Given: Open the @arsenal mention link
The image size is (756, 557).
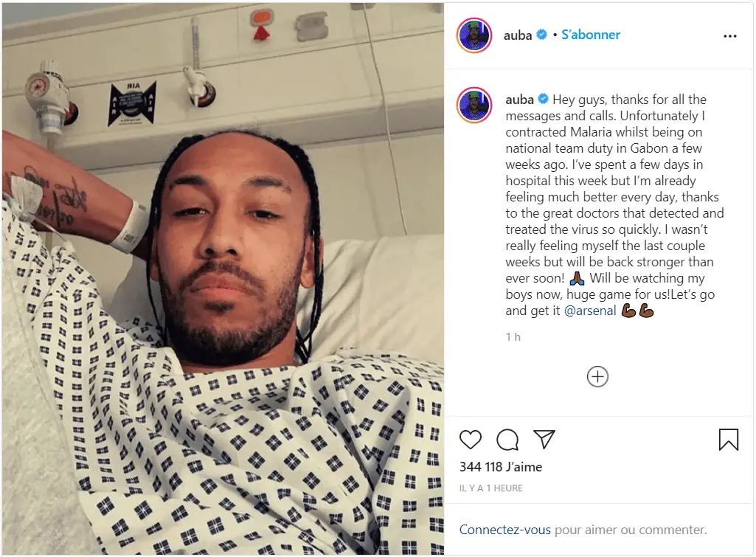Looking at the screenshot, I should (589, 311).
